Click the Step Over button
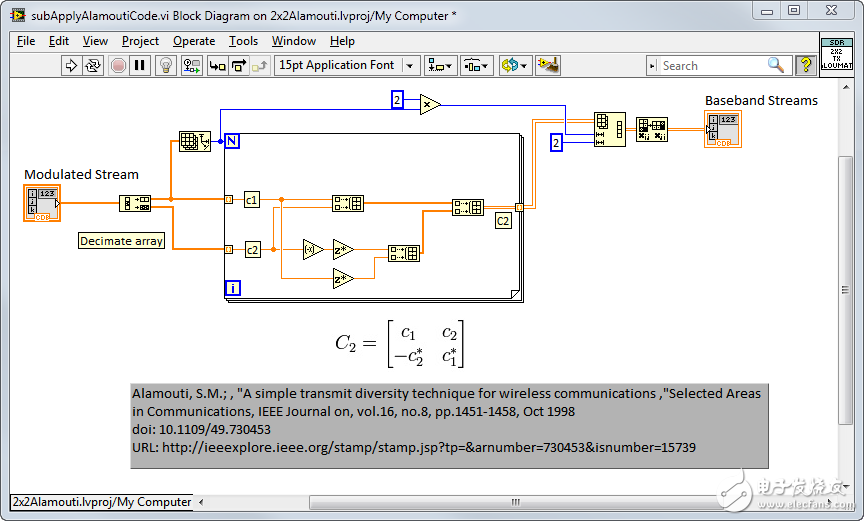The width and height of the screenshot is (864, 521). 239,66
